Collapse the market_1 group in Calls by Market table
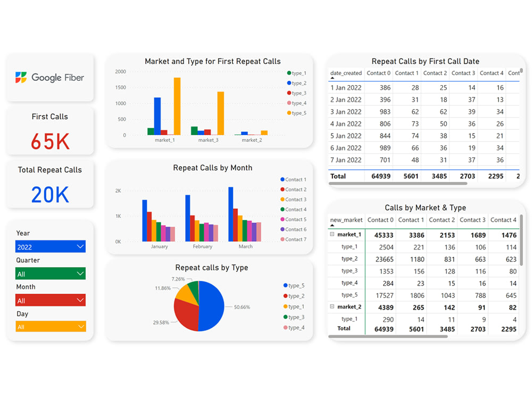Screen dimensions: 532x399 332,235
